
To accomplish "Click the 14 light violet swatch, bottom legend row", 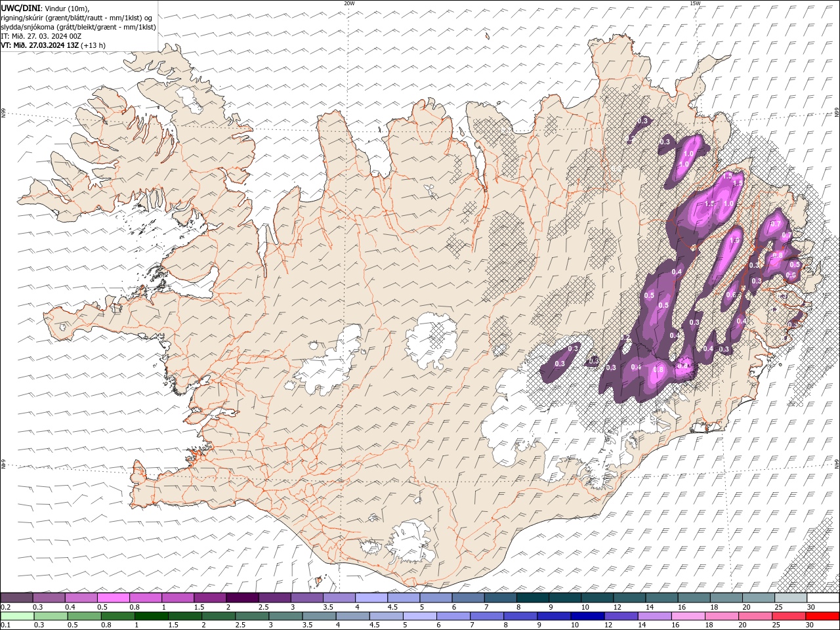I will pos(655,616).
